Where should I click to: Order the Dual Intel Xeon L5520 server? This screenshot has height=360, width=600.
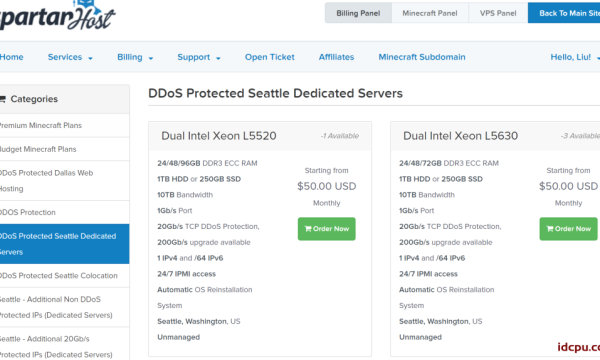[326, 229]
